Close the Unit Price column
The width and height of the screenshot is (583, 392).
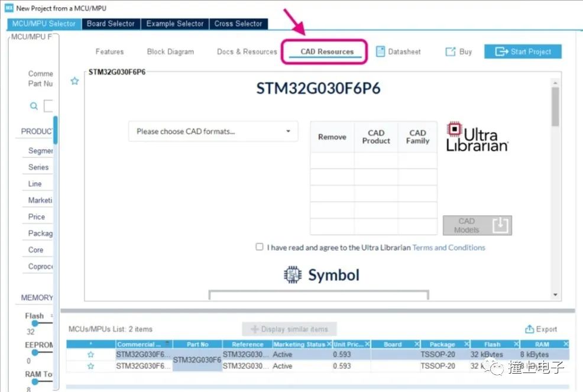coord(367,344)
